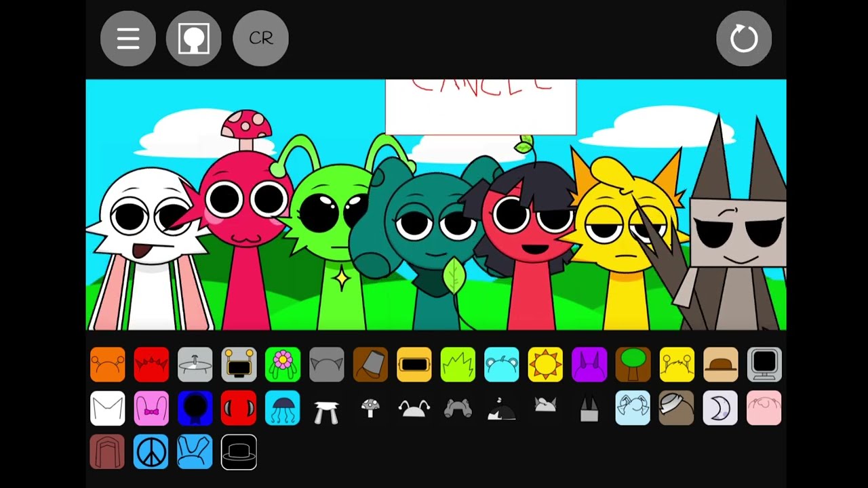868x488 pixels.
Task: Select the white cat-eared icon
Action: (x=108, y=408)
